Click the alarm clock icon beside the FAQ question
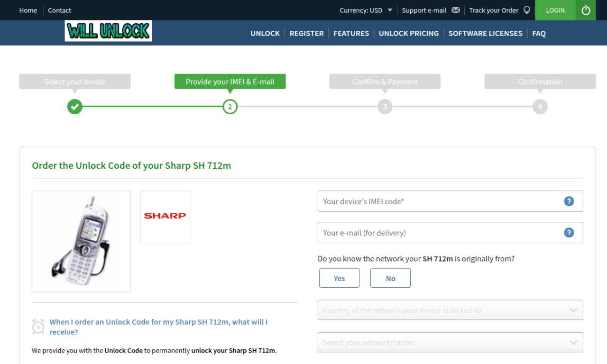 click(38, 327)
